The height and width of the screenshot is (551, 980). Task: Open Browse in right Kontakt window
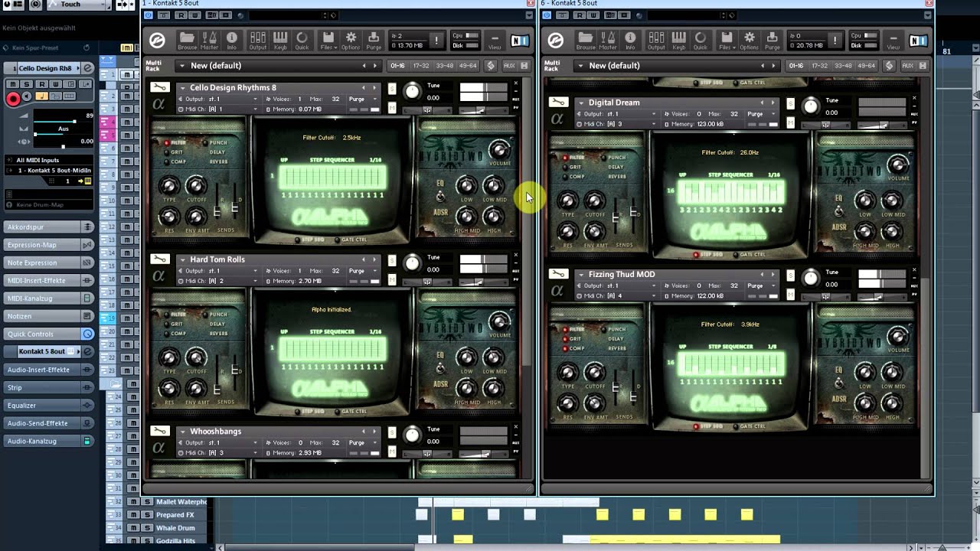click(x=586, y=41)
